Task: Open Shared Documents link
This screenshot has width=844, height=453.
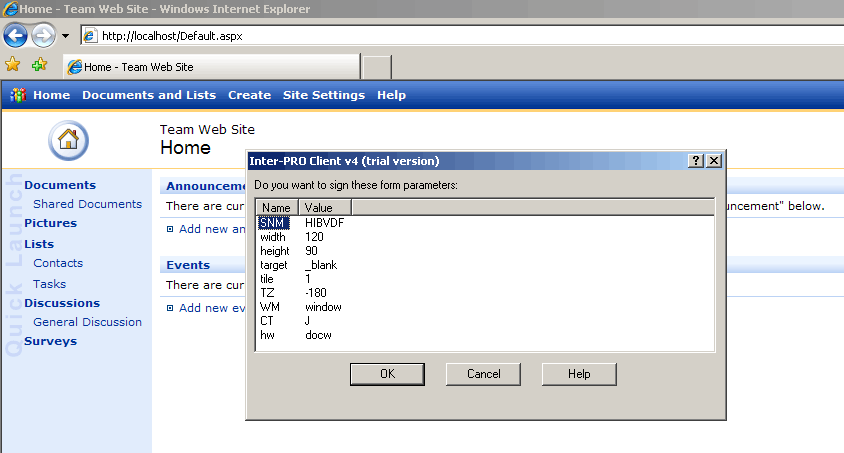Action: [87, 204]
